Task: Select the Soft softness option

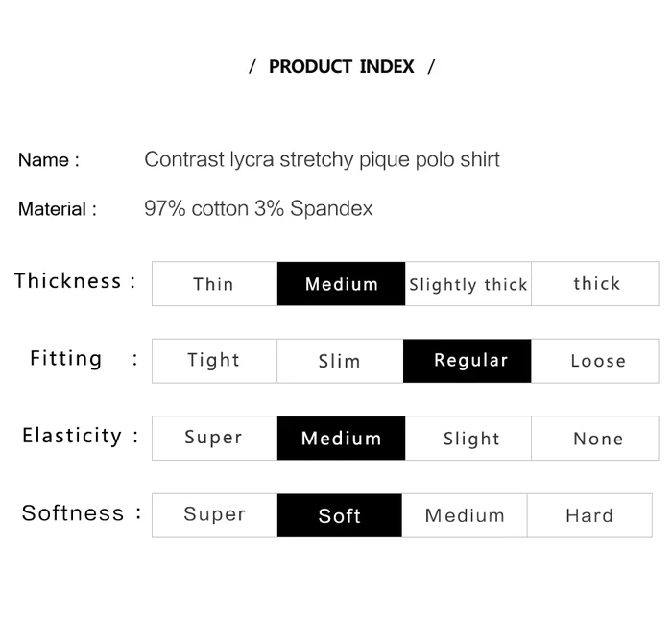Action: click(340, 515)
